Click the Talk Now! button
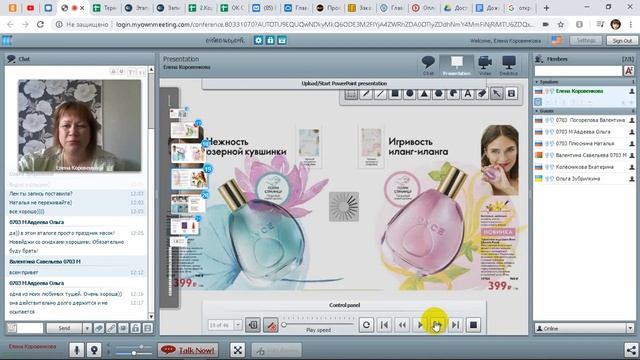This screenshot has width=640, height=360. pos(188,350)
